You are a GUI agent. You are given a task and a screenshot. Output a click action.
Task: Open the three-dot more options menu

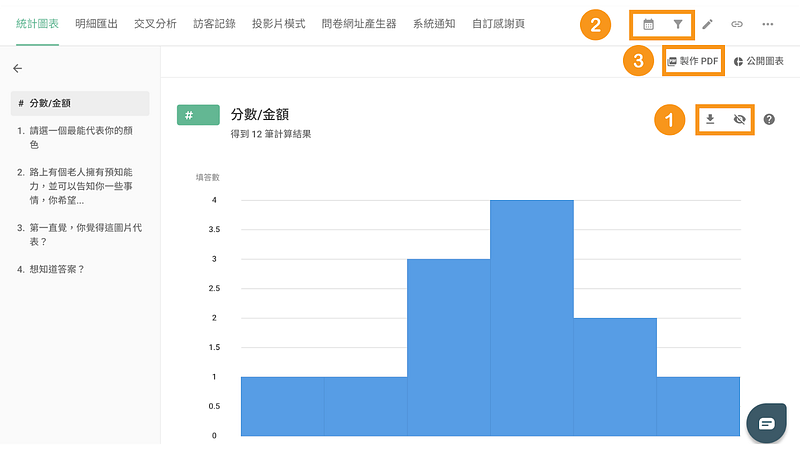(x=767, y=24)
